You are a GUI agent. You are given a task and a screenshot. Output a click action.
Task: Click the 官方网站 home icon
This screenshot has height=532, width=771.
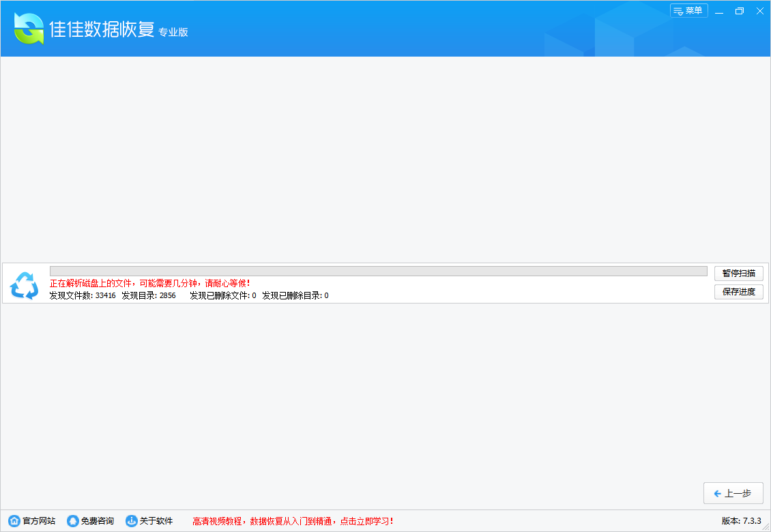click(15, 520)
